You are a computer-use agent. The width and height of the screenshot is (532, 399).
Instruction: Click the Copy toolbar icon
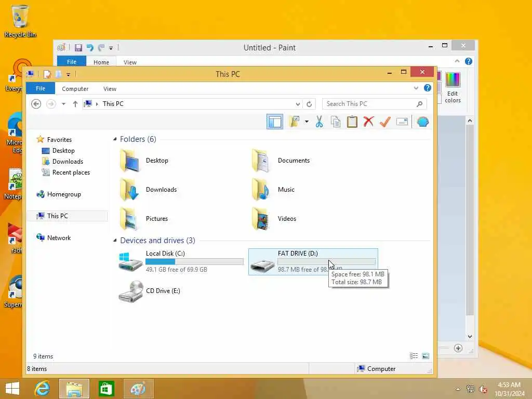pos(336,122)
